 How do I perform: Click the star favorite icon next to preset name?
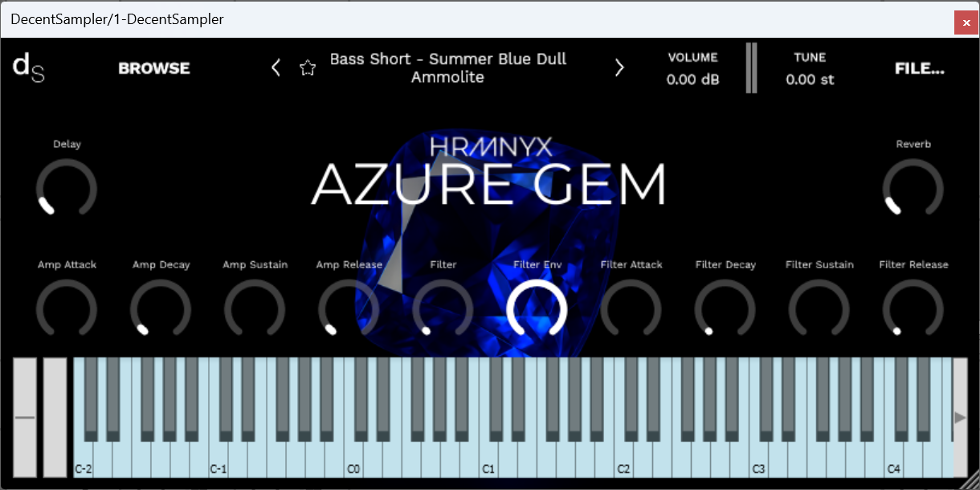(308, 67)
